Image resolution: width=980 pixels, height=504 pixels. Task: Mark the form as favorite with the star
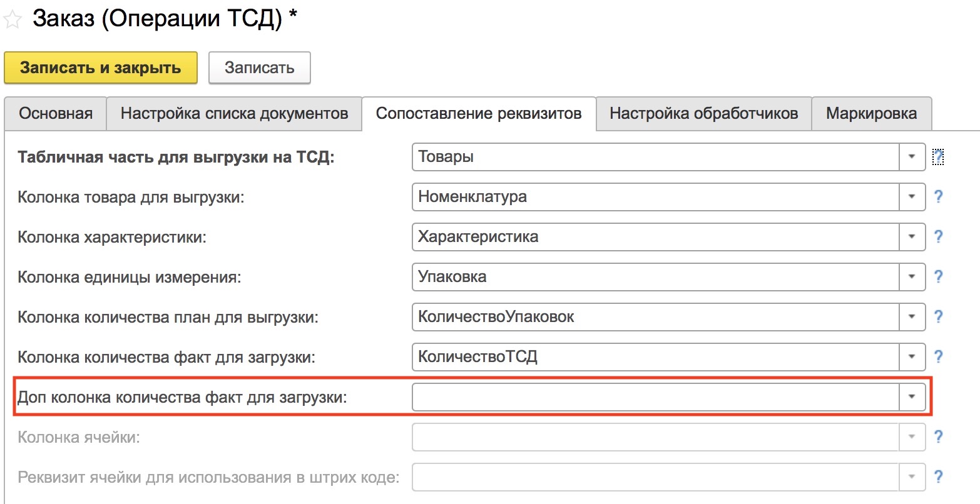coord(14,19)
